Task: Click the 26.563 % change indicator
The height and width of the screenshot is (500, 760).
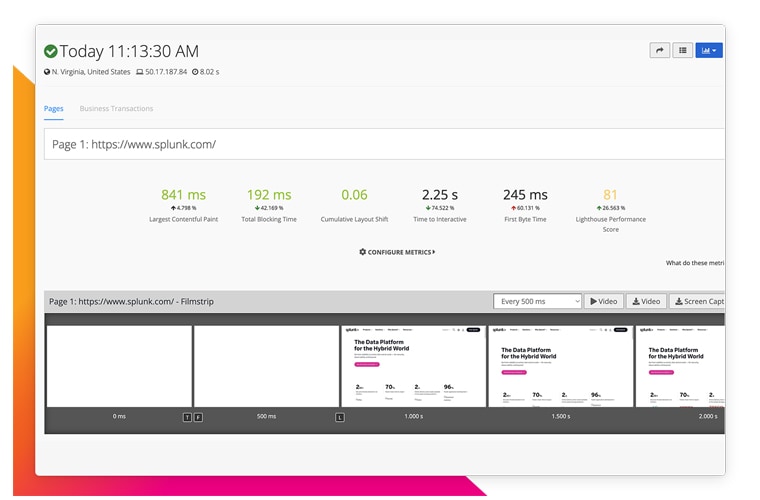Action: 611,208
